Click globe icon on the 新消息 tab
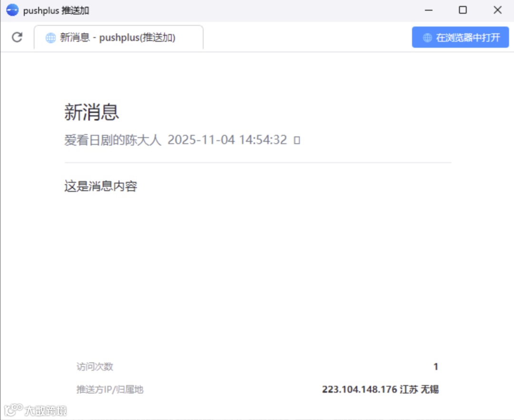The height and width of the screenshot is (420, 514). (x=50, y=38)
